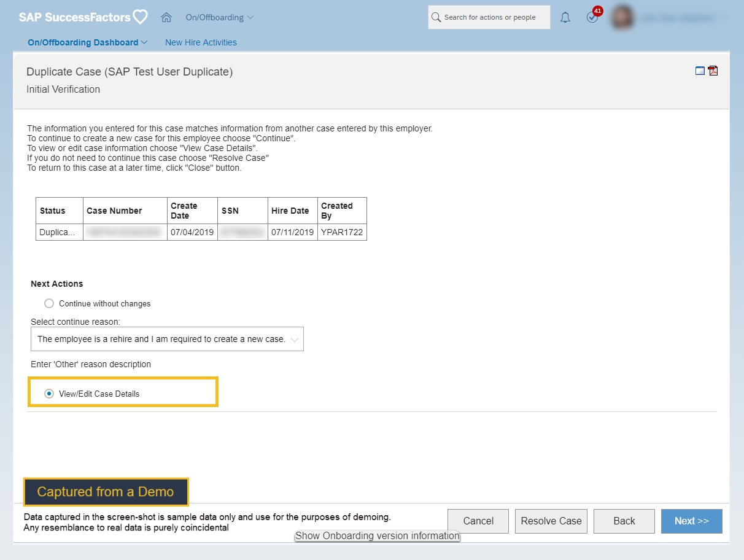Click the Next >> button
Image resolution: width=744 pixels, height=560 pixels.
692,521
